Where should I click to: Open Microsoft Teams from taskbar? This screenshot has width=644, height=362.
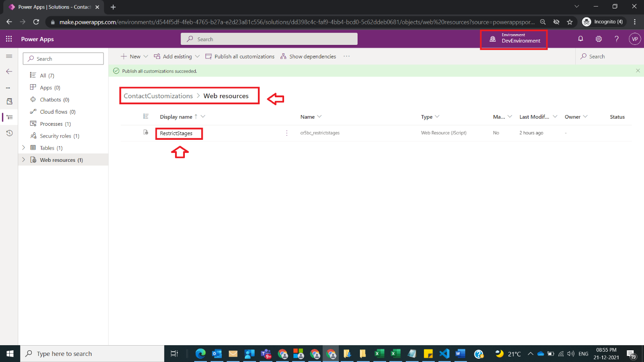[x=266, y=354]
